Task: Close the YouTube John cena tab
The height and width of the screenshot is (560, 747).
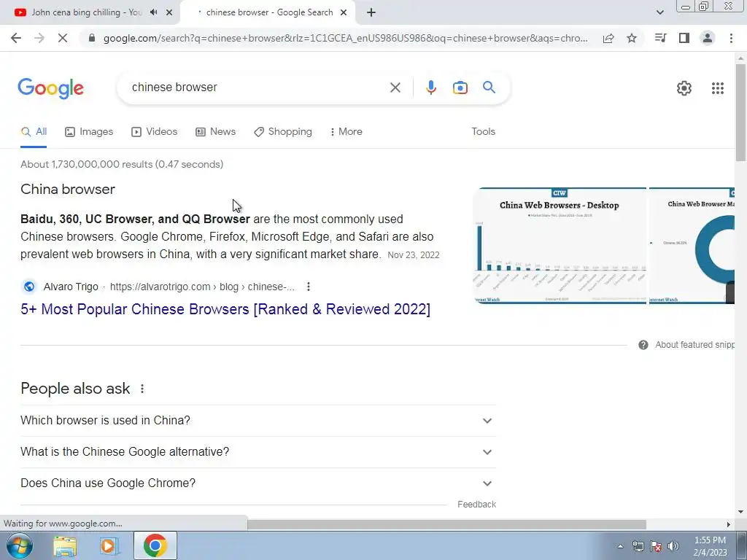Action: point(169,13)
